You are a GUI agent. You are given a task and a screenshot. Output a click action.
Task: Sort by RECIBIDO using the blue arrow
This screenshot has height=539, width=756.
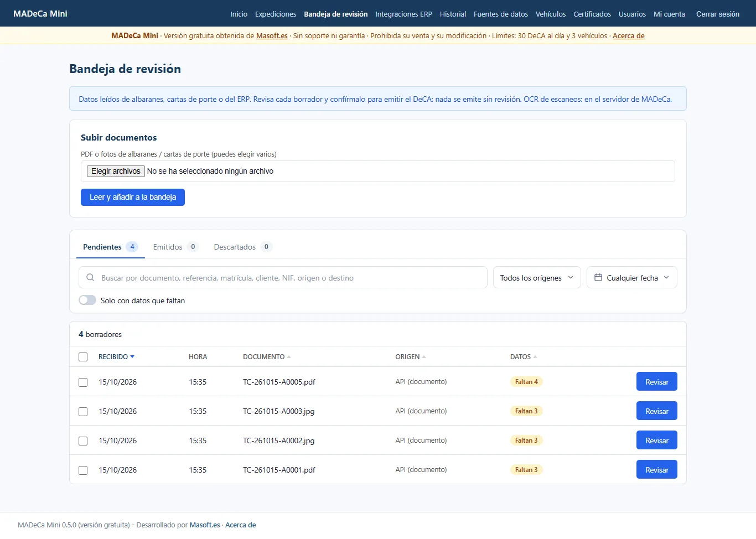pyautogui.click(x=132, y=357)
